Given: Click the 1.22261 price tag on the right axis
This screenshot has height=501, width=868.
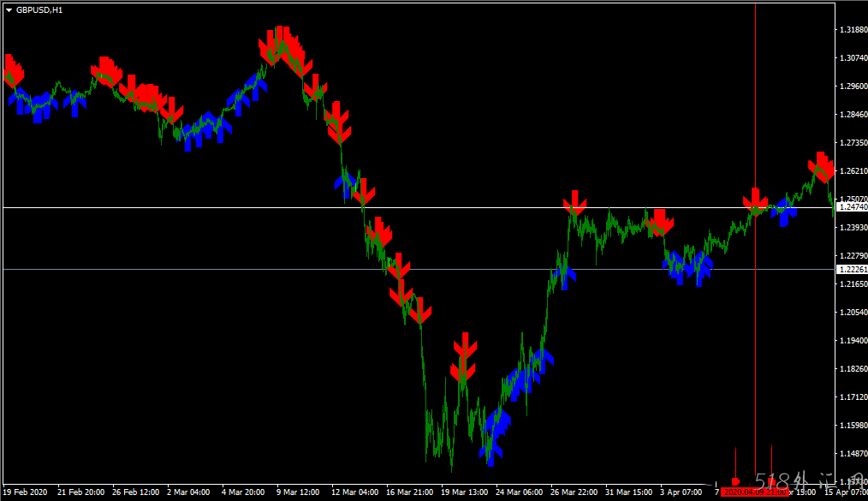Looking at the screenshot, I should [851, 269].
